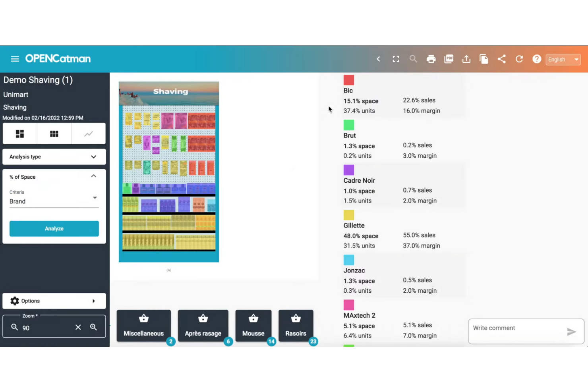
Task: Open the help icon
Action: (537, 59)
